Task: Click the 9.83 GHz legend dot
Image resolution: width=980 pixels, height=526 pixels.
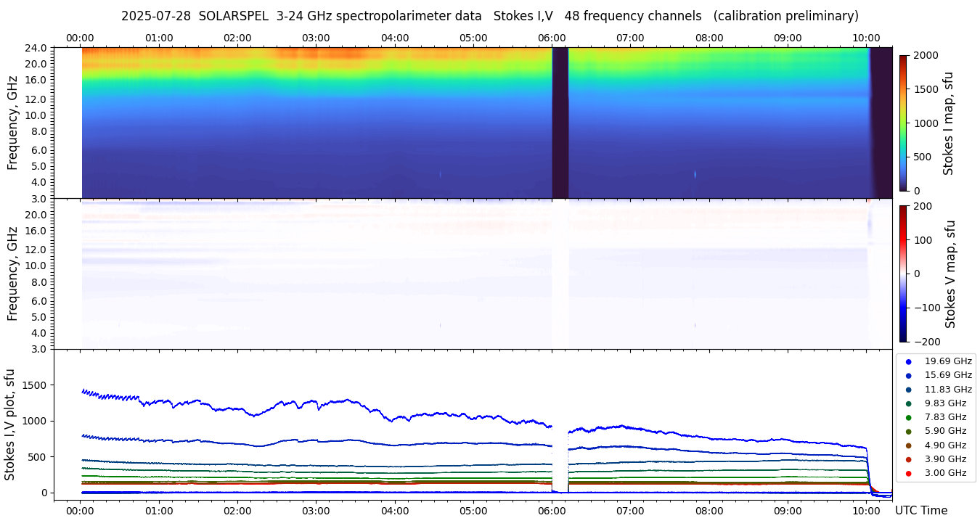Action: point(908,403)
